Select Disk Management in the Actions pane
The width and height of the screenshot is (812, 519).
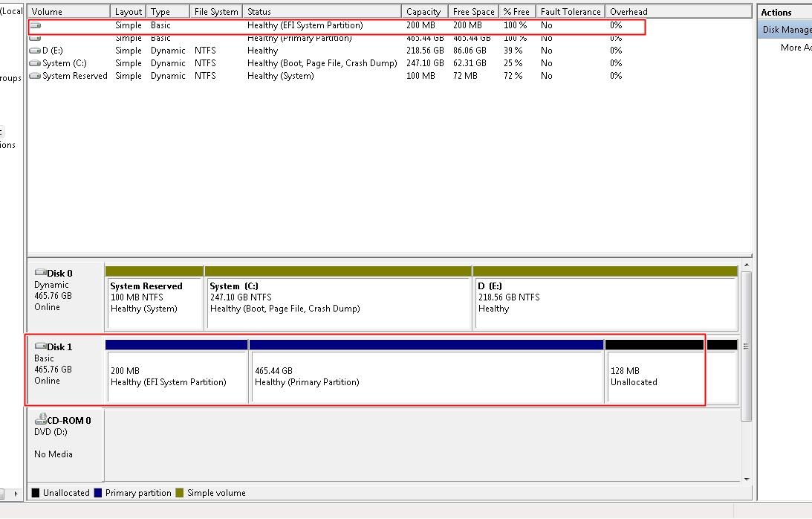pyautogui.click(x=785, y=29)
